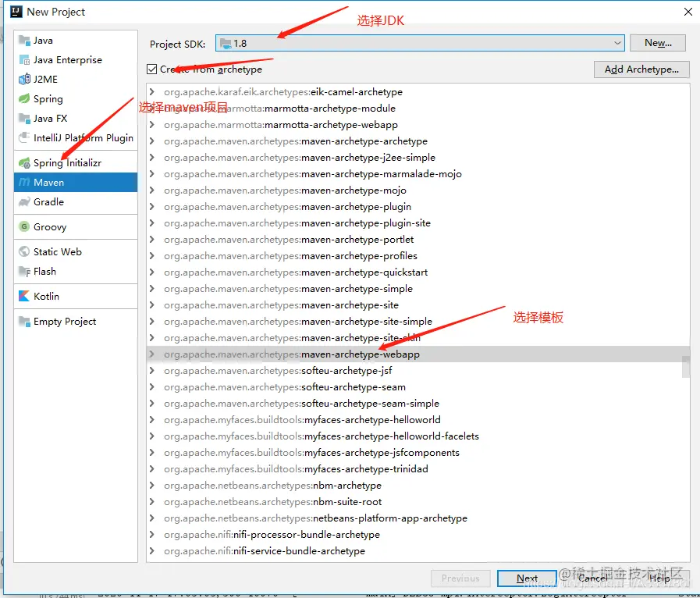Click the Java project type icon

click(24, 41)
